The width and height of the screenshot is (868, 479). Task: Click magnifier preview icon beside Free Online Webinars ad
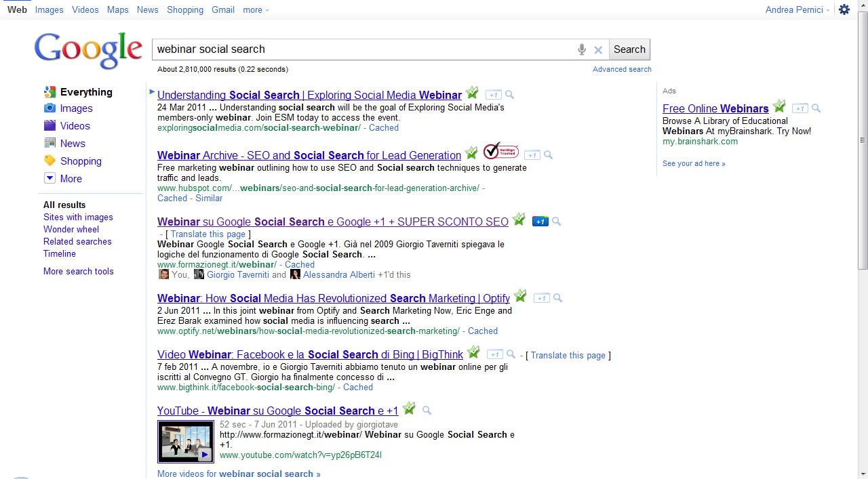tap(816, 108)
